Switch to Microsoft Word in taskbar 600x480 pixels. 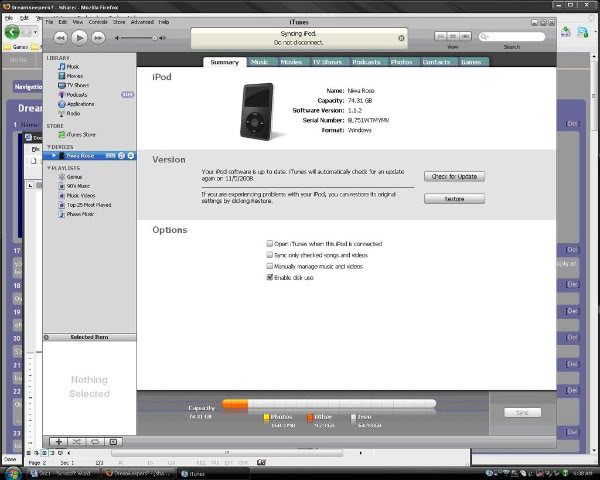[63, 473]
